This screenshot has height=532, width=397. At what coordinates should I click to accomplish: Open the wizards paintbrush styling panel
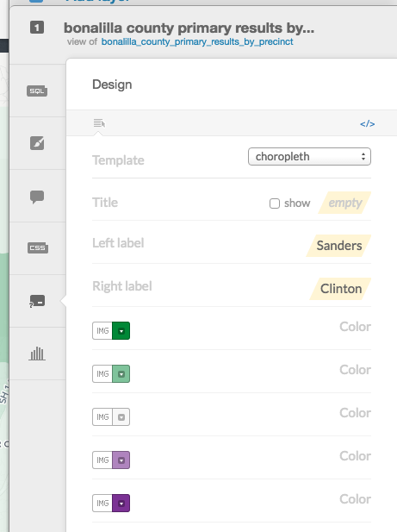coord(37,143)
